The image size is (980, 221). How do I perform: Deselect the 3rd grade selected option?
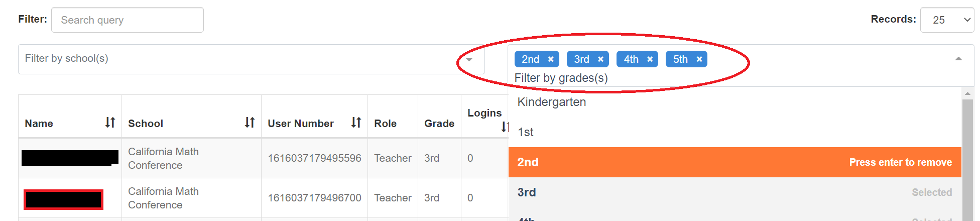pos(734,192)
